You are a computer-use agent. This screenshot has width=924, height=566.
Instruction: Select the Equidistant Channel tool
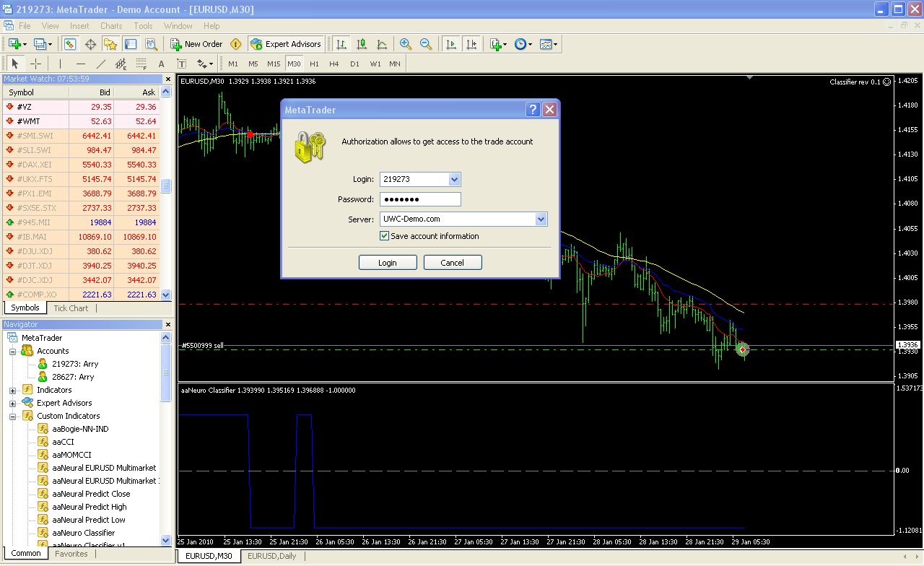[x=121, y=64]
